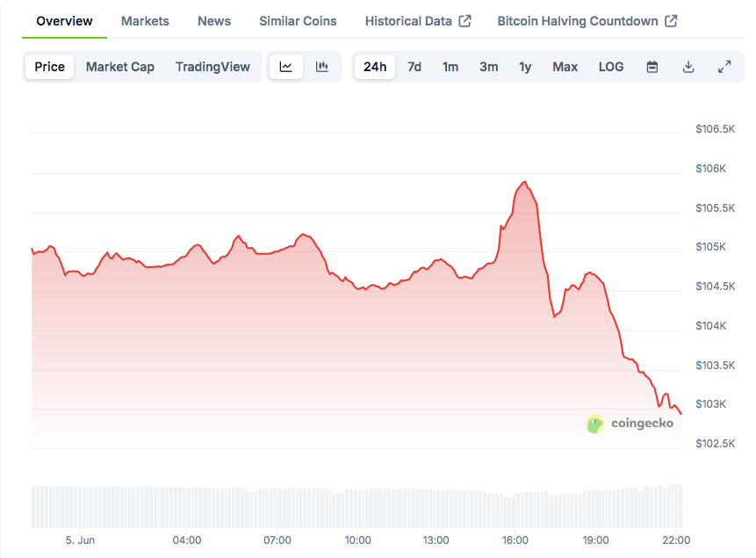Viewport: 756px width, 558px height.
Task: Expand chart to fullscreen
Action: (x=724, y=67)
